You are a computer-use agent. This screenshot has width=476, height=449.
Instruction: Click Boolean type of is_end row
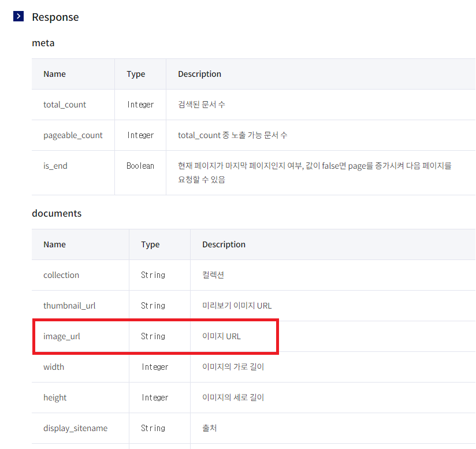[140, 166]
